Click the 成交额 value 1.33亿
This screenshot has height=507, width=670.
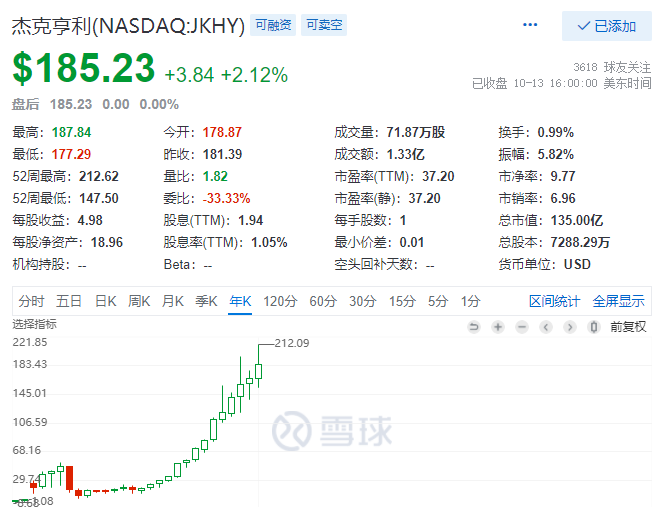click(406, 154)
